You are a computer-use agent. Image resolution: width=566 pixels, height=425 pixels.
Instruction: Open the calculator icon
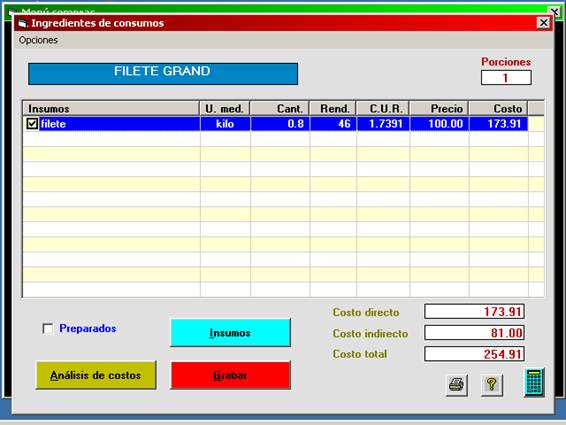(x=534, y=382)
